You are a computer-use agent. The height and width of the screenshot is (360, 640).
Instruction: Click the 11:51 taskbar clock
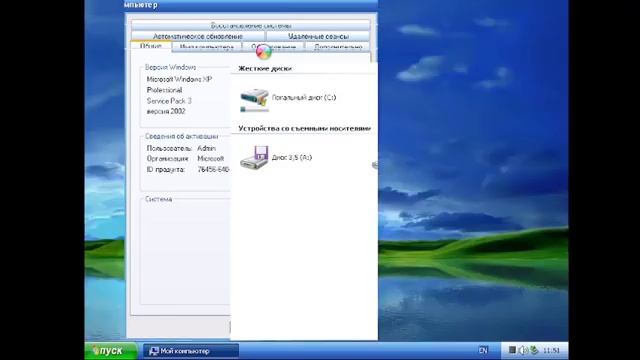[x=551, y=350]
